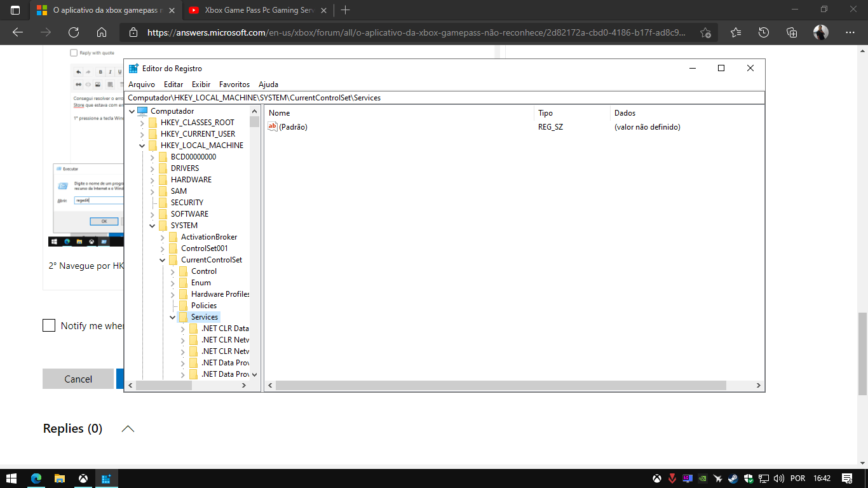Image resolution: width=868 pixels, height=488 pixels.
Task: Click the Computador computer icon in tree
Action: (142, 111)
